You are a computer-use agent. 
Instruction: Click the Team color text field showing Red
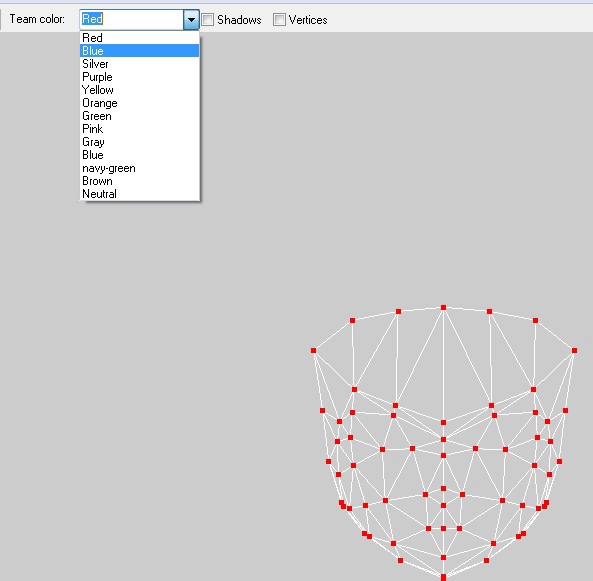[132, 19]
